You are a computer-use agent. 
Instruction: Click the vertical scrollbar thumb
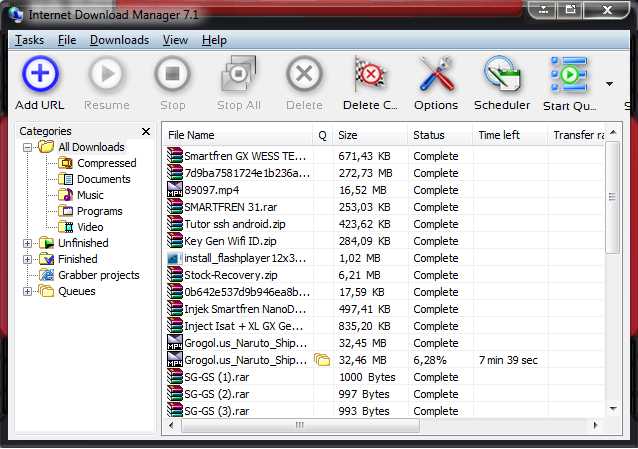(612, 197)
